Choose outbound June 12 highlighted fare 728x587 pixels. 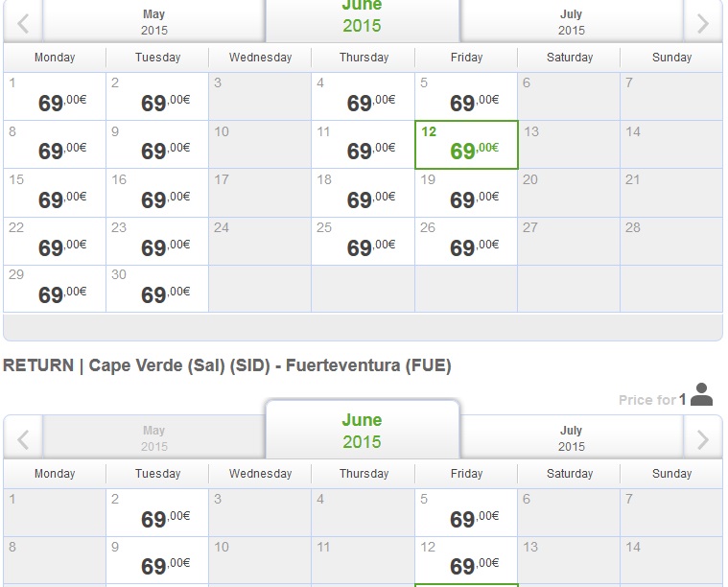click(x=466, y=145)
